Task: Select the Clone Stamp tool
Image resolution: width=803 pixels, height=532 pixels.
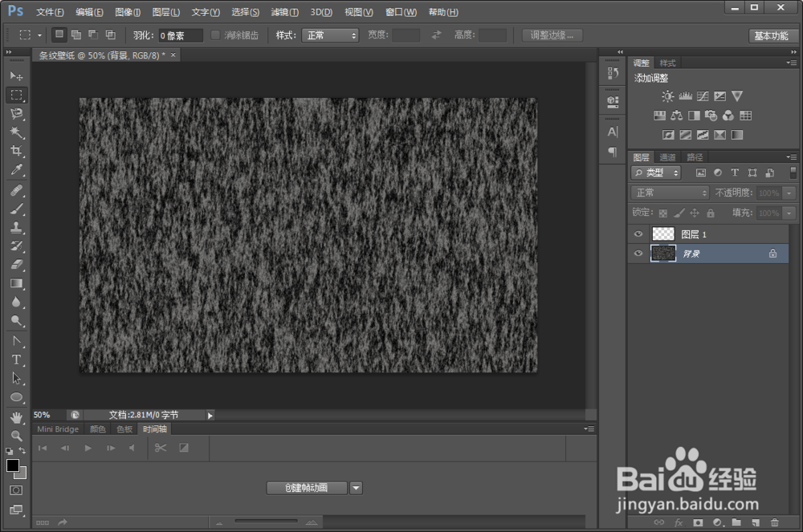Action: pyautogui.click(x=16, y=227)
